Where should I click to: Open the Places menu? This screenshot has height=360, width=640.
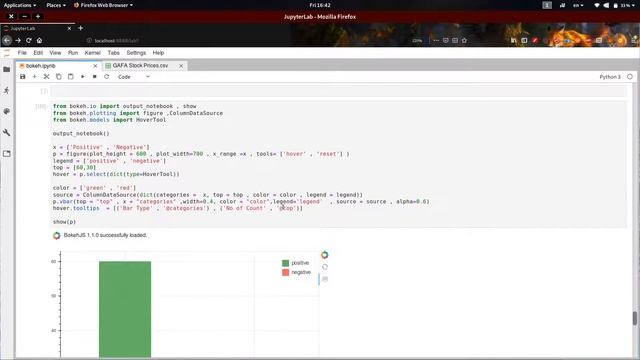[x=56, y=5]
